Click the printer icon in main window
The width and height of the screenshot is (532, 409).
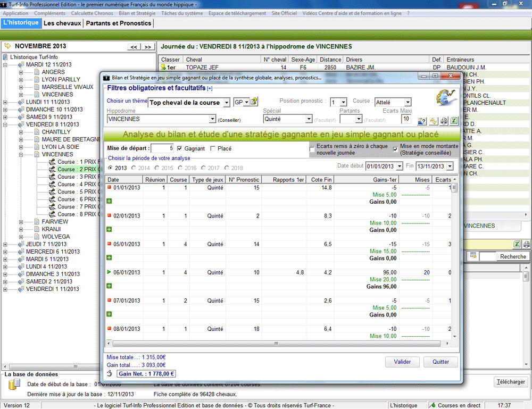pos(526,244)
